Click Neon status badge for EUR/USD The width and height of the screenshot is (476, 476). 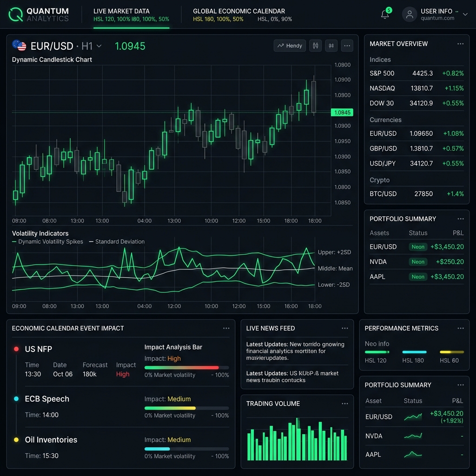click(x=418, y=247)
